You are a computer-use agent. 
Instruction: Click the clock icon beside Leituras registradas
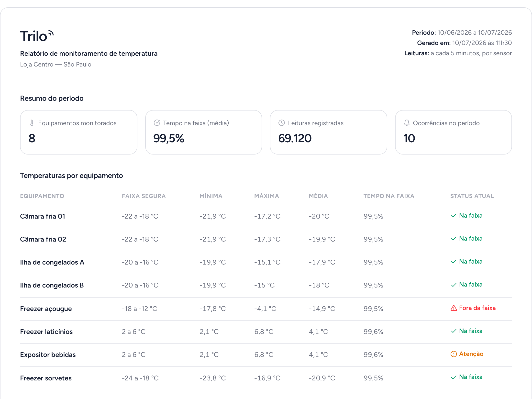click(282, 123)
